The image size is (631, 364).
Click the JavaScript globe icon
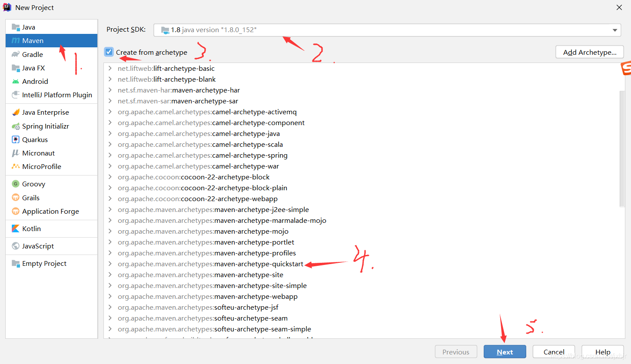click(16, 246)
